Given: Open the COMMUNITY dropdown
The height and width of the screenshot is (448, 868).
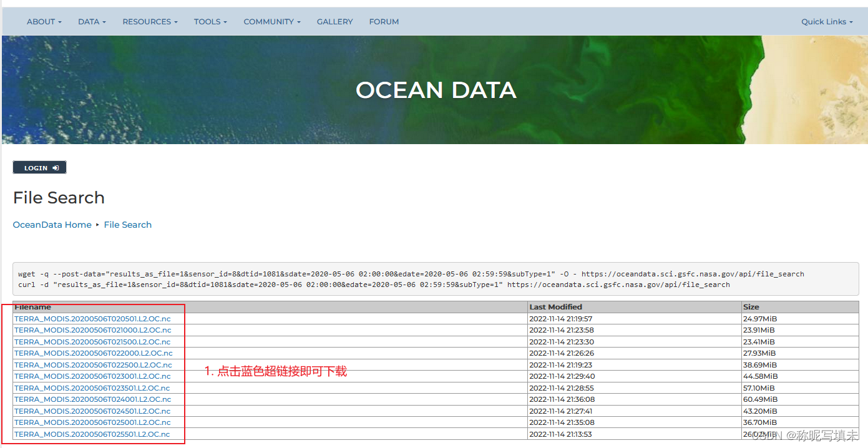Looking at the screenshot, I should tap(272, 21).
